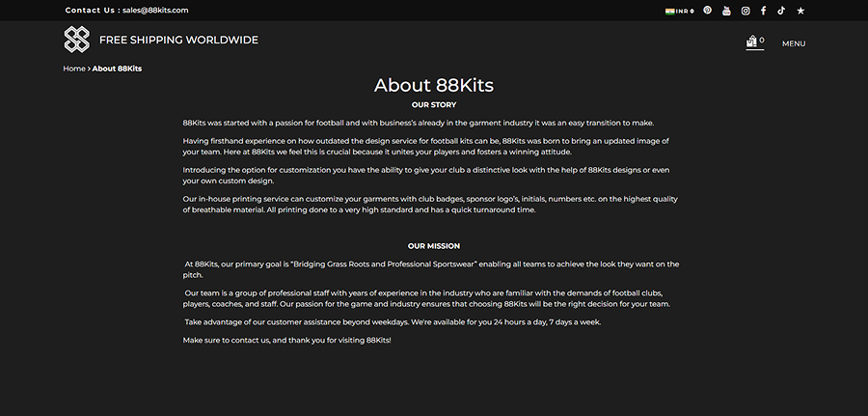The height and width of the screenshot is (416, 868).
Task: Open the shopping bag cart icon
Action: click(x=751, y=42)
